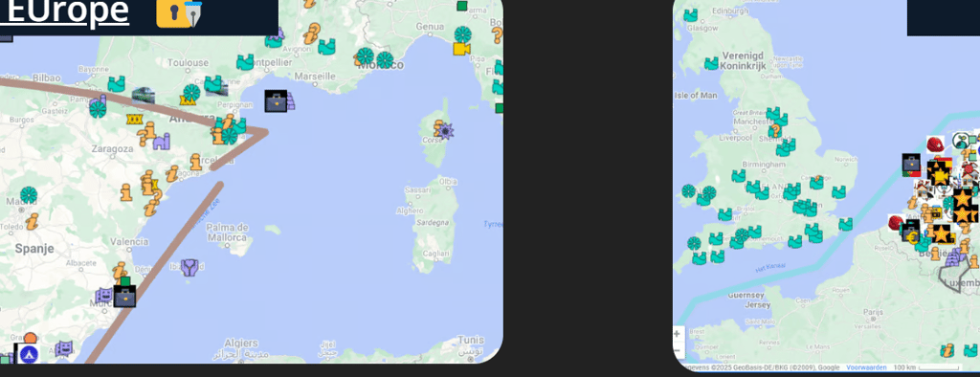Click the Guernsey map label
This screenshot has height=377, width=980.
(x=746, y=295)
